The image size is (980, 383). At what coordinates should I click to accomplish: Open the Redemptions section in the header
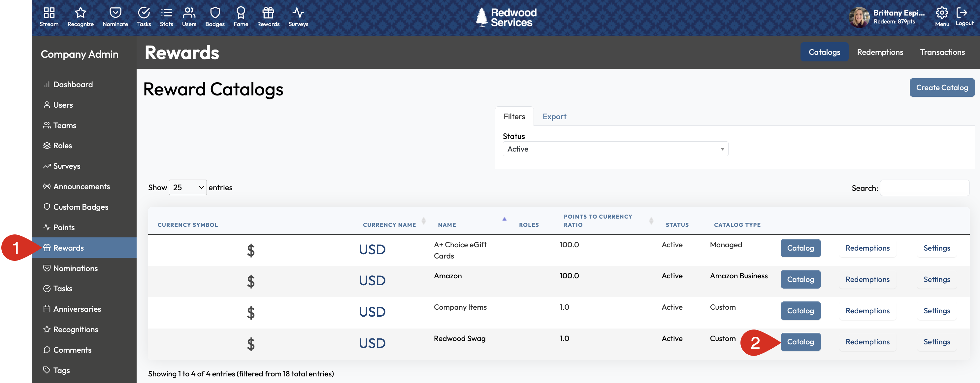tap(880, 52)
